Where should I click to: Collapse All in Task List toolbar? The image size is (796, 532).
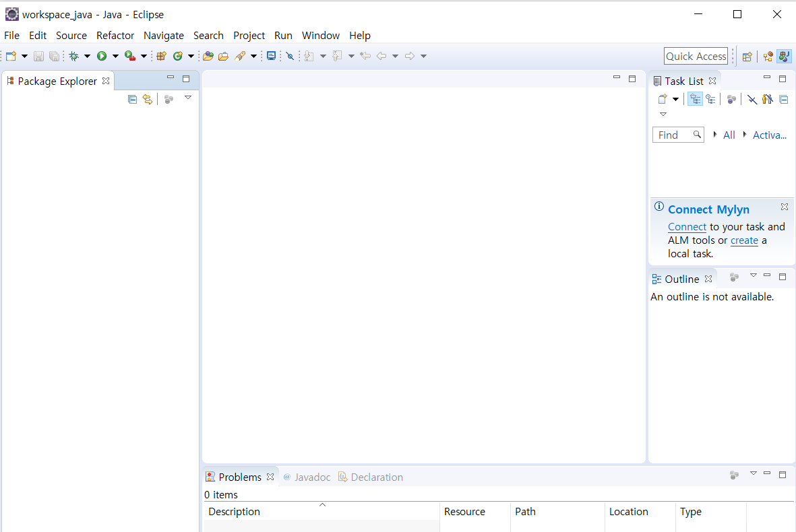784,100
